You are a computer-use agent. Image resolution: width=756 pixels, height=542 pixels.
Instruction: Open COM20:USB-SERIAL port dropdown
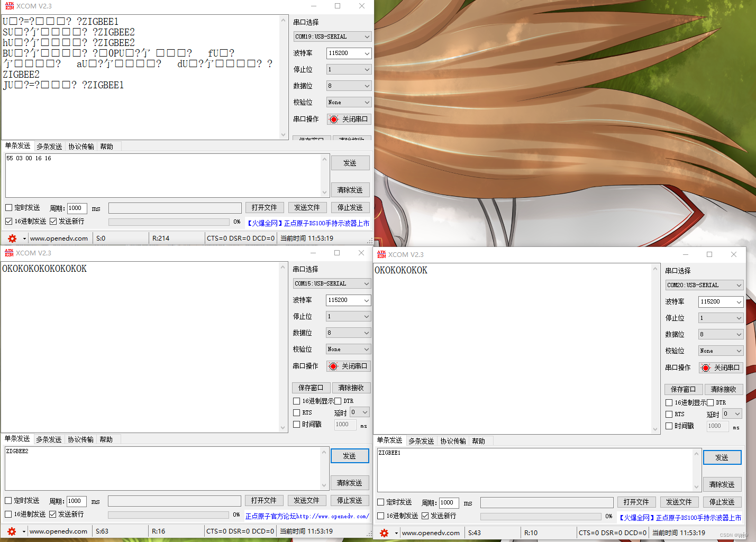point(704,285)
